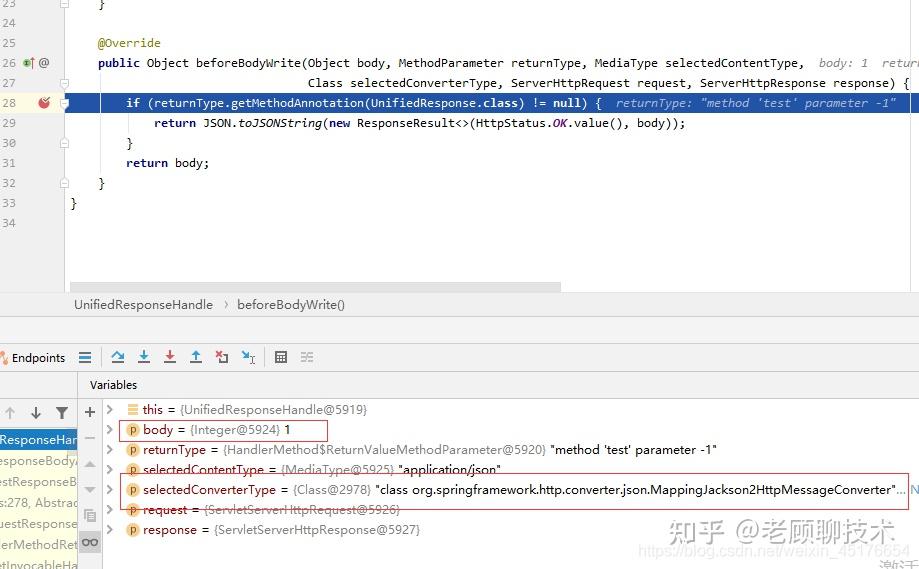The height and width of the screenshot is (569, 919).
Task: Click duplicate watch copy icon
Action: pos(90,516)
